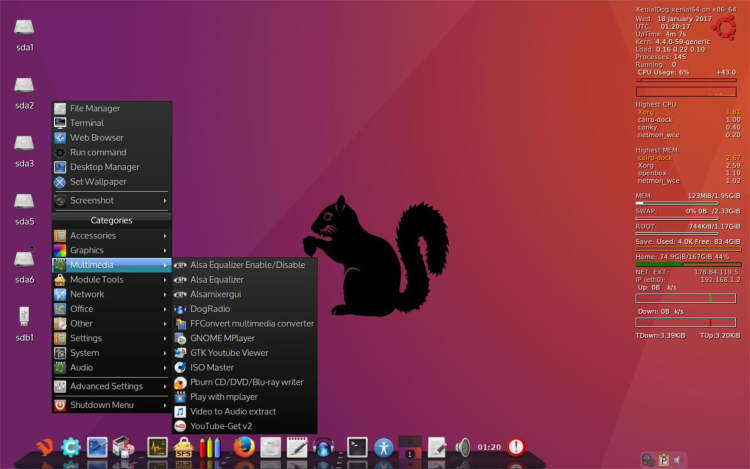Toggle Alsa Equalizer Enable/Disable
Viewport: 750px width, 469px height.
point(247,265)
